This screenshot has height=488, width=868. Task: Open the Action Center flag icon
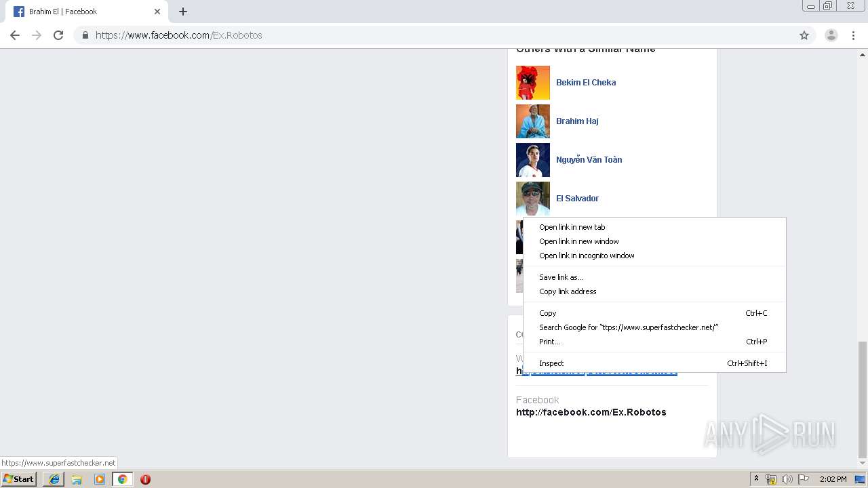804,479
